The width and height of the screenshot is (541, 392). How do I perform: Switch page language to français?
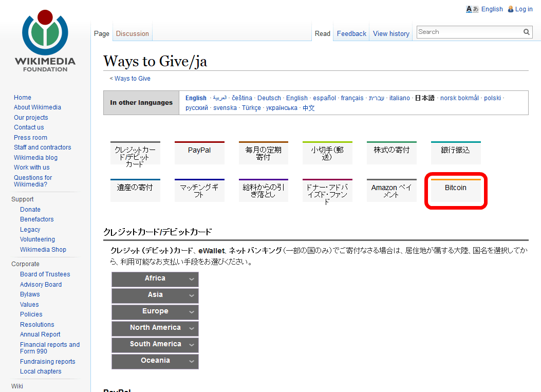pyautogui.click(x=352, y=98)
